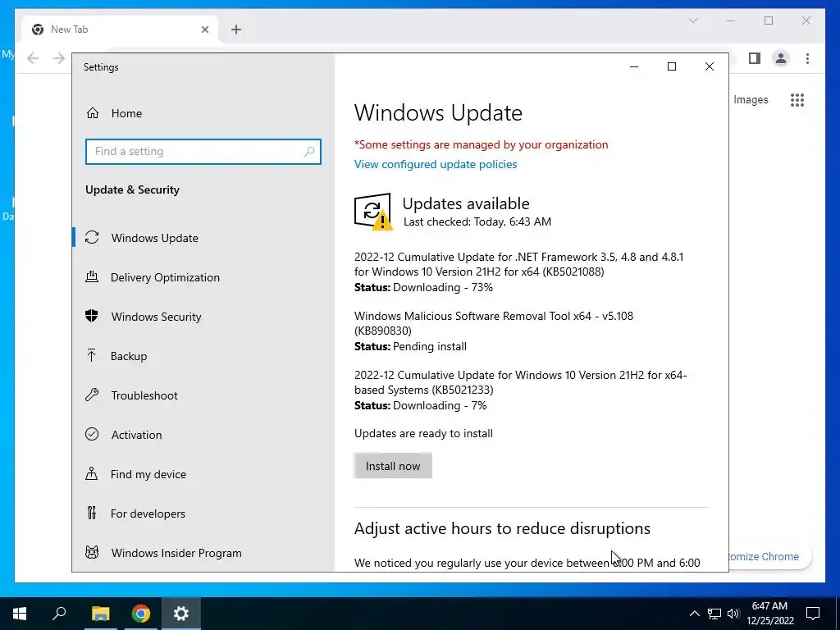Click the Updates available warning status icon
This screenshot has width=840, height=630.
(373, 212)
